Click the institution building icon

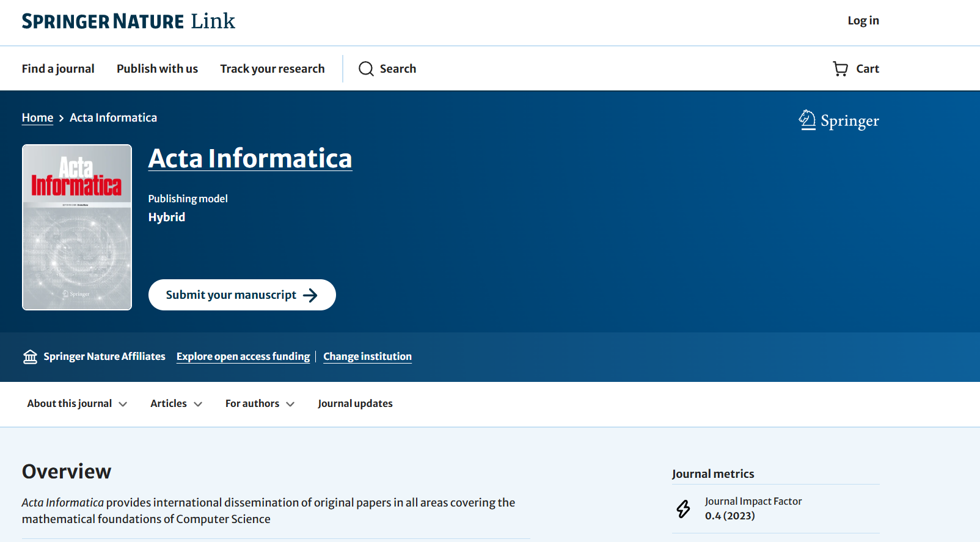(x=30, y=357)
